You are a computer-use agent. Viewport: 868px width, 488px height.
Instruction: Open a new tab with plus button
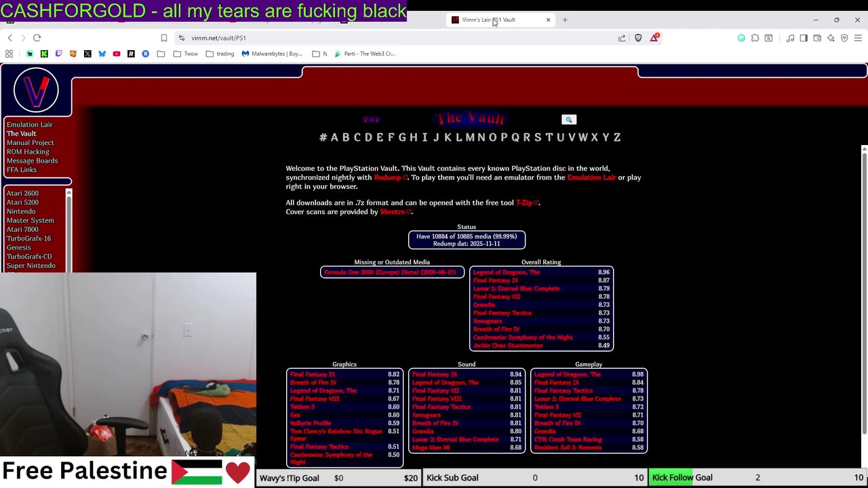(x=565, y=20)
